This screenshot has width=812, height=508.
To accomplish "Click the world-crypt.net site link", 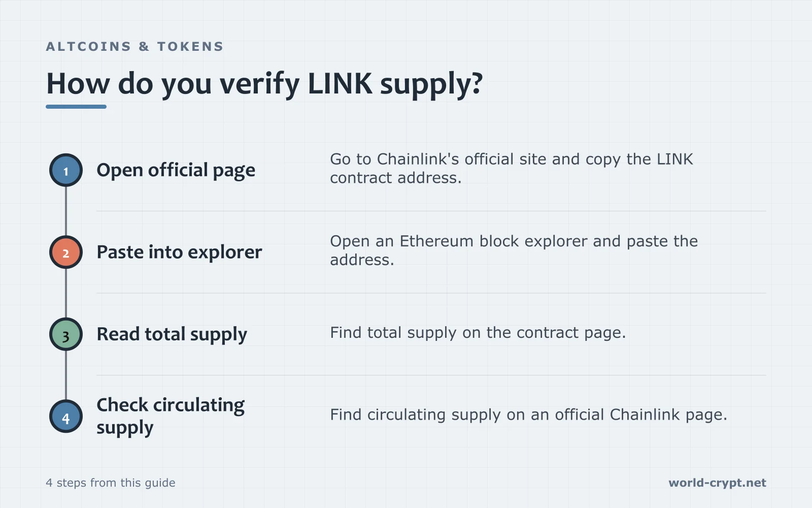I will point(717,483).
